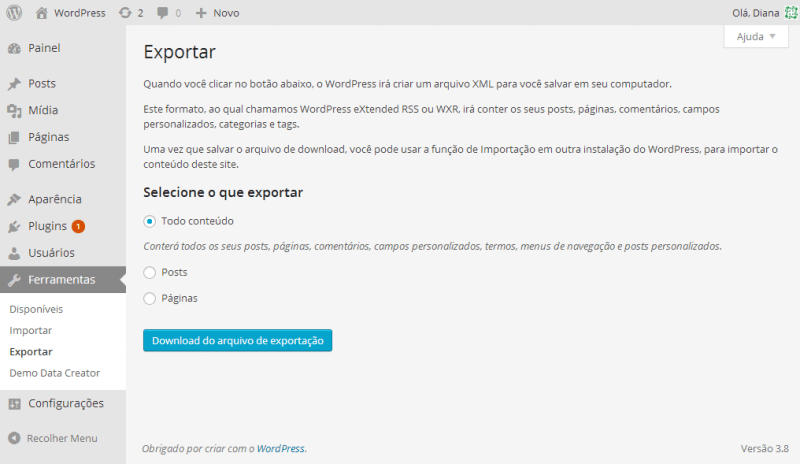
Task: Open the Ferramentas menu label
Action: [62, 280]
